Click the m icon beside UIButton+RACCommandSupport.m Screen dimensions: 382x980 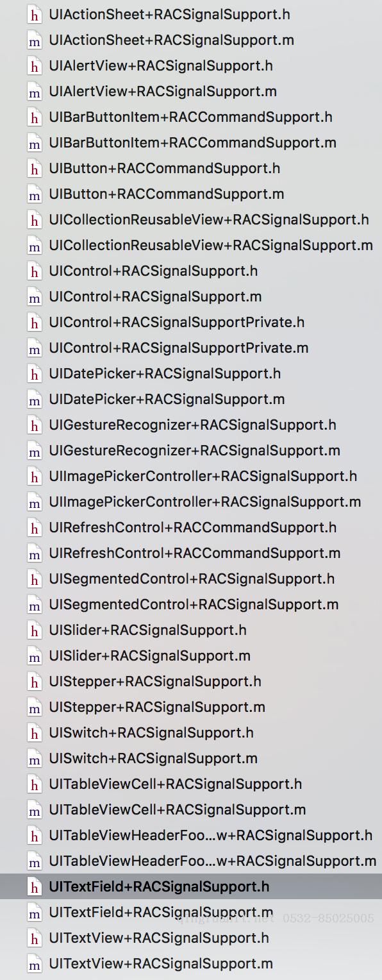pos(34,194)
